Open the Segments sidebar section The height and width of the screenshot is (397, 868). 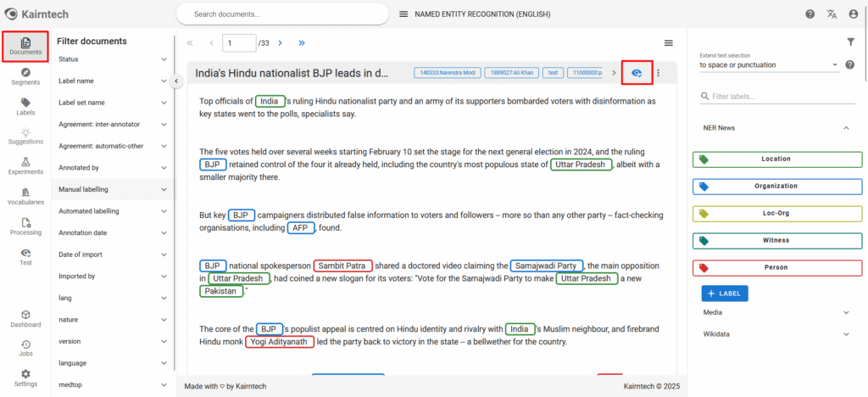tap(25, 75)
